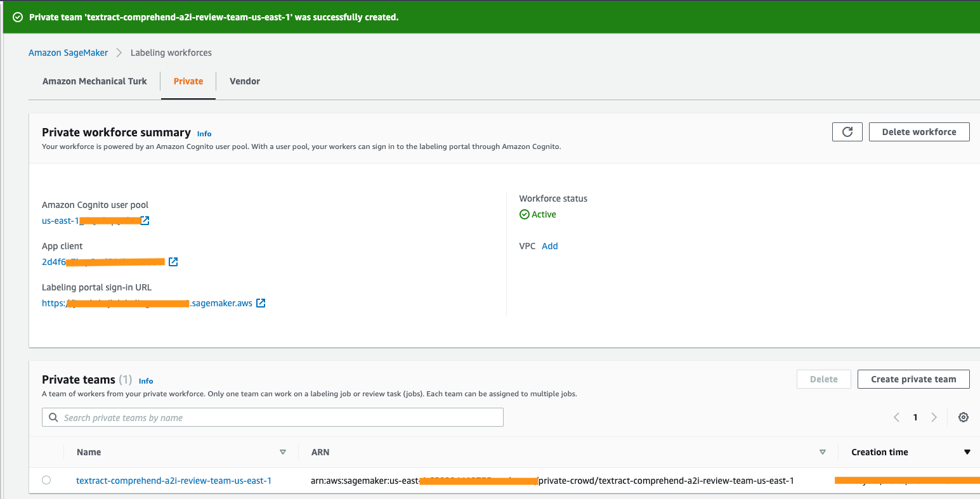This screenshot has height=499, width=980.
Task: Click the Labeling portal sign-in URL label
Action: [x=97, y=287]
